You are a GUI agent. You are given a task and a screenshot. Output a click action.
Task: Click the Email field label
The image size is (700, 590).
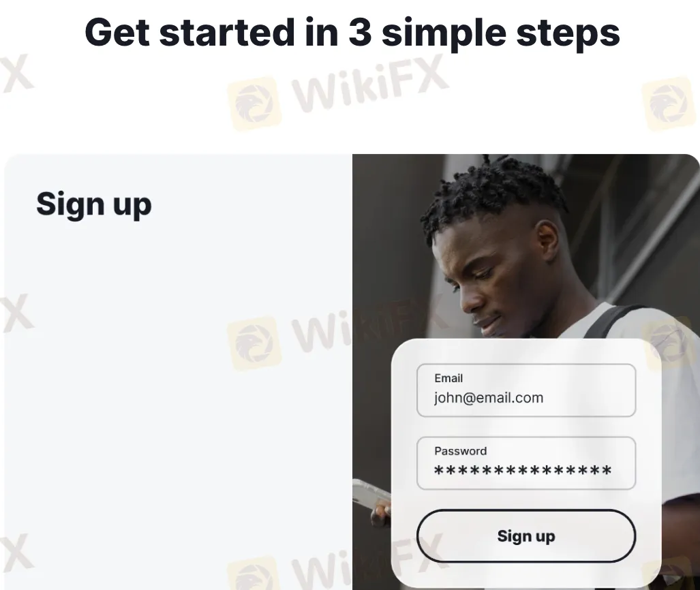[x=448, y=378]
